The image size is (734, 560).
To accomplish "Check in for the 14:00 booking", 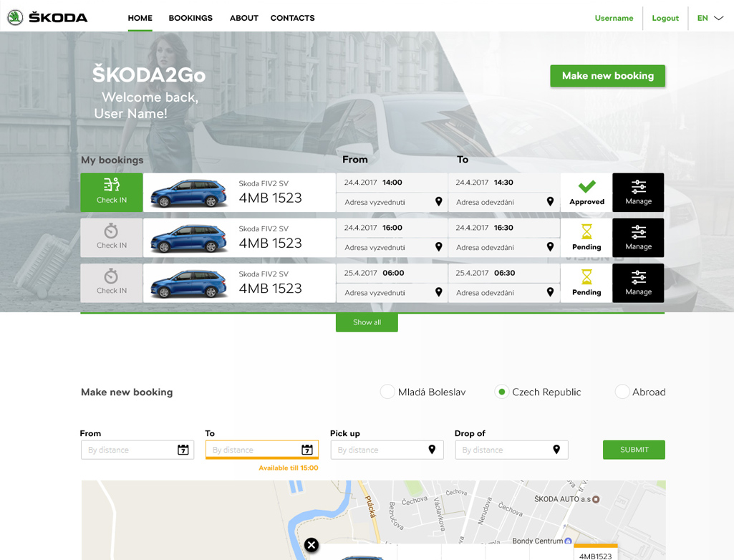I will pyautogui.click(x=112, y=193).
